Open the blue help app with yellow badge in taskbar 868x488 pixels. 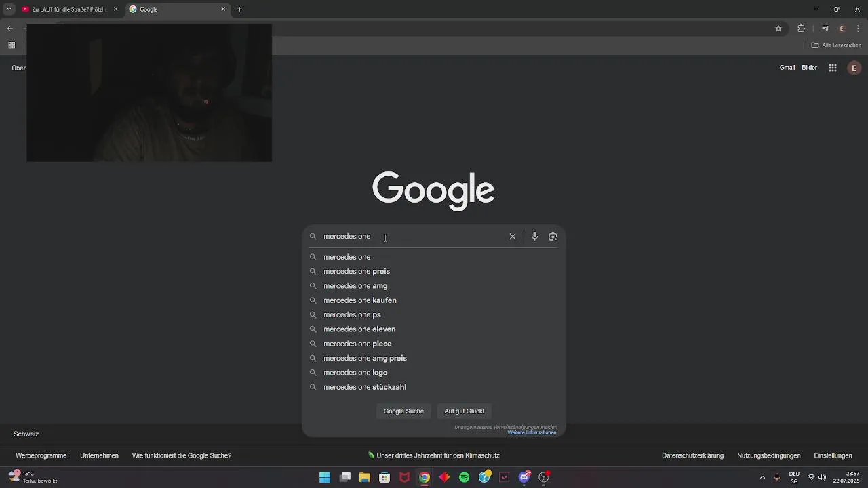coord(484,477)
